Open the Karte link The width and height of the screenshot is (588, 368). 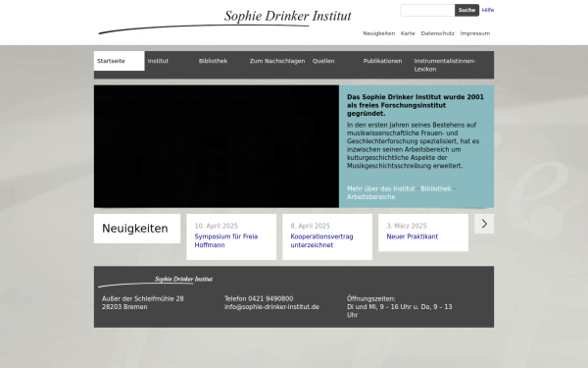(408, 33)
